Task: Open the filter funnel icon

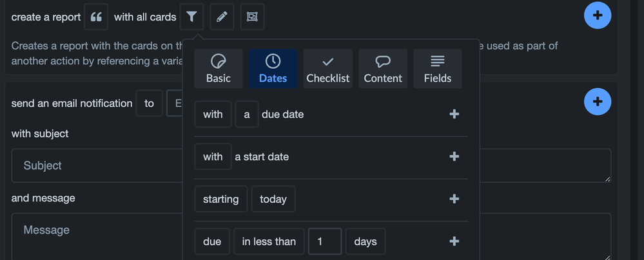Action: coord(191,17)
